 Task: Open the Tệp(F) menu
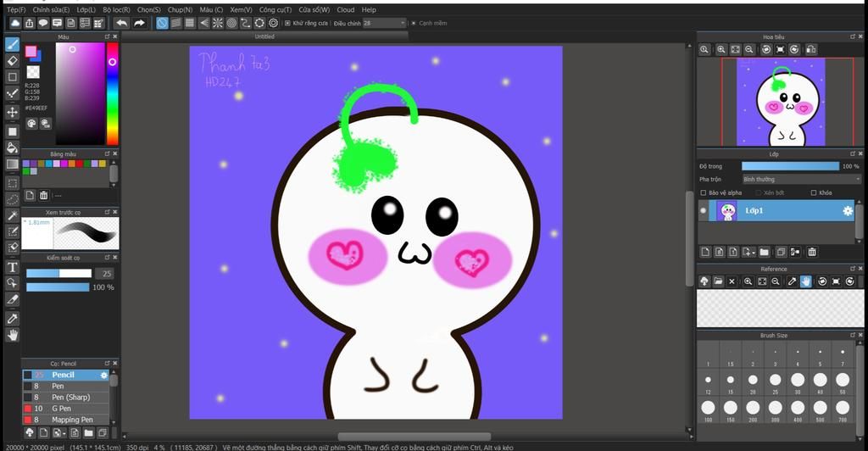[16, 10]
